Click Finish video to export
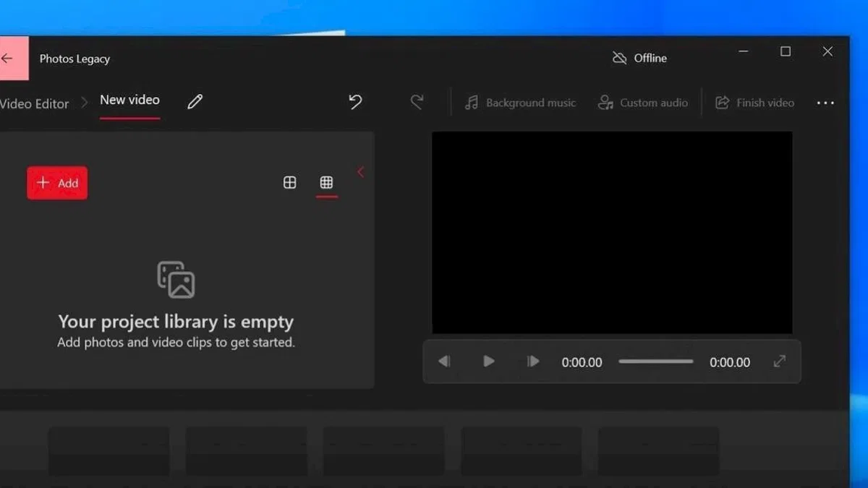Viewport: 868px width, 488px height. [754, 103]
